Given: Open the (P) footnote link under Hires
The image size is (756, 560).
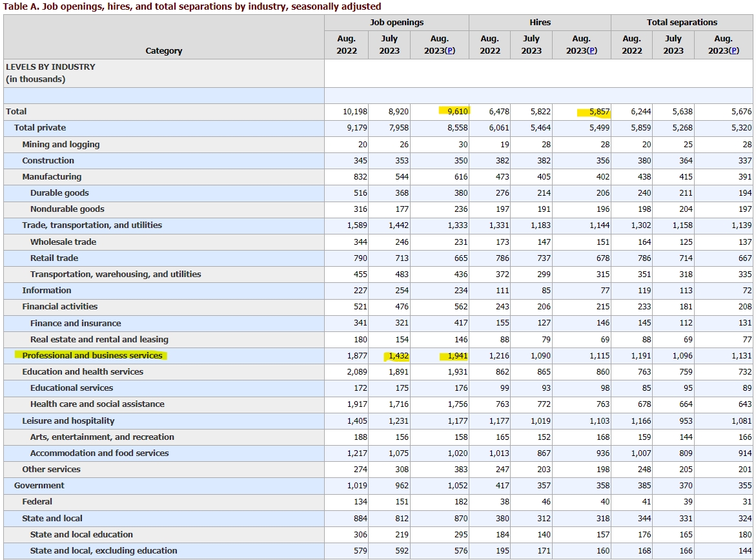Looking at the screenshot, I should point(592,50).
